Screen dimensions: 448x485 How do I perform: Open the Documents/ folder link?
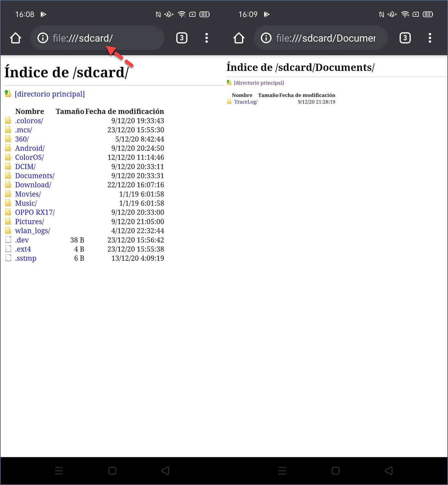pyautogui.click(x=35, y=176)
